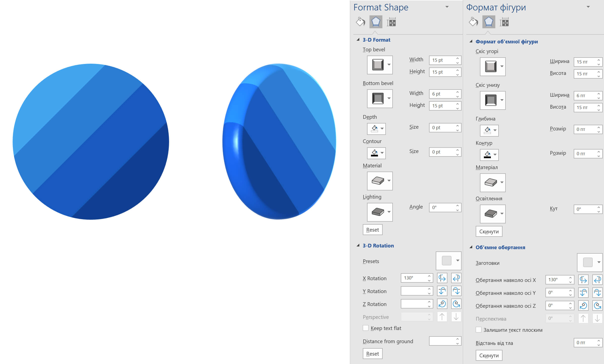The width and height of the screenshot is (604, 364).
Task: Switch to the Fill & Line tab in Ukrainian pane
Action: [473, 22]
